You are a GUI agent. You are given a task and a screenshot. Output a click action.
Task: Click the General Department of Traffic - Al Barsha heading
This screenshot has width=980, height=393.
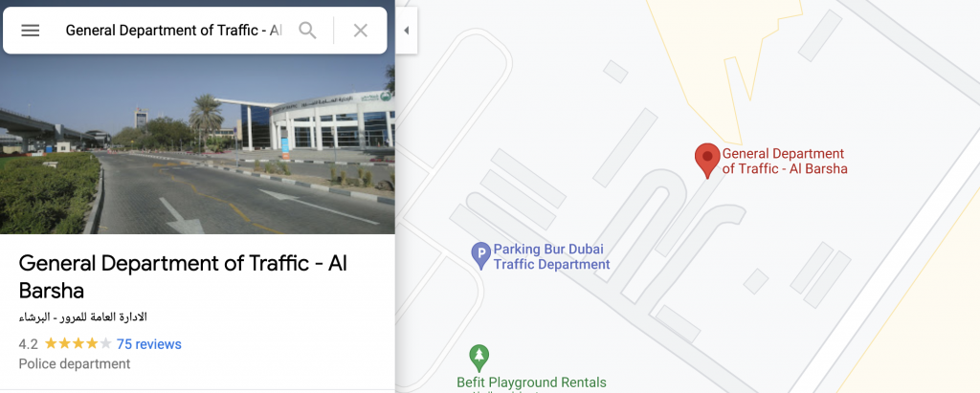click(x=183, y=276)
